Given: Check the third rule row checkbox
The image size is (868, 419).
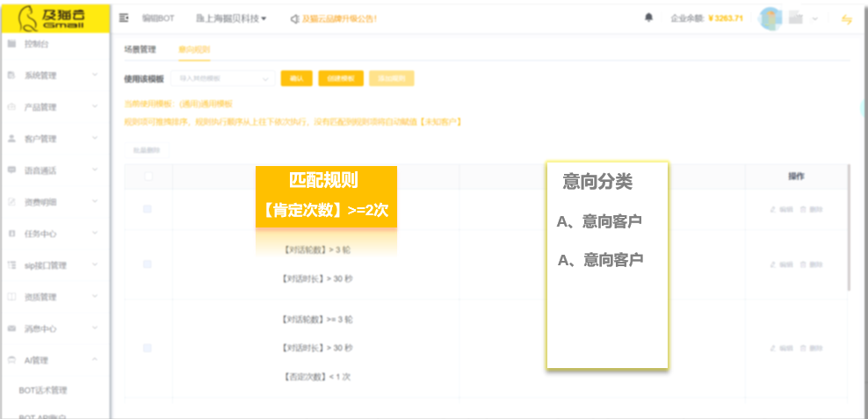Looking at the screenshot, I should 148,348.
